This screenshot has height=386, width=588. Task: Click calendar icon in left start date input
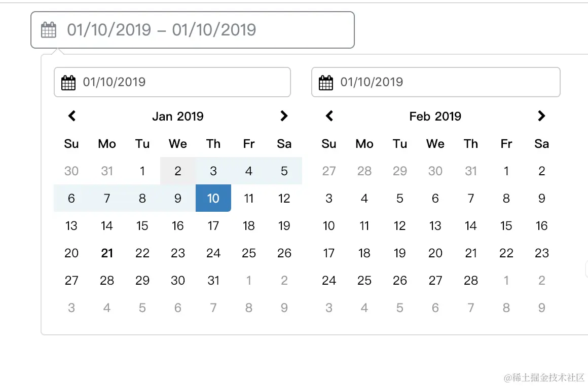(x=68, y=83)
